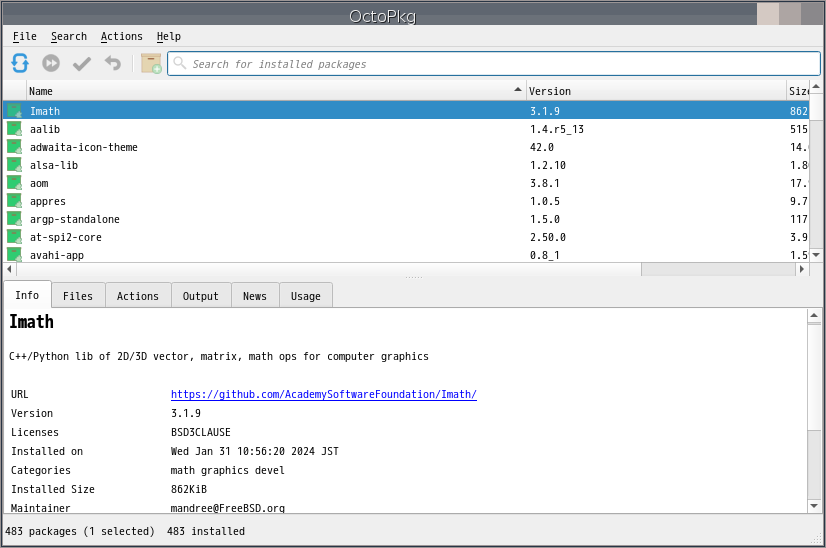Open the Help menu
This screenshot has height=548, width=826.
point(169,36)
